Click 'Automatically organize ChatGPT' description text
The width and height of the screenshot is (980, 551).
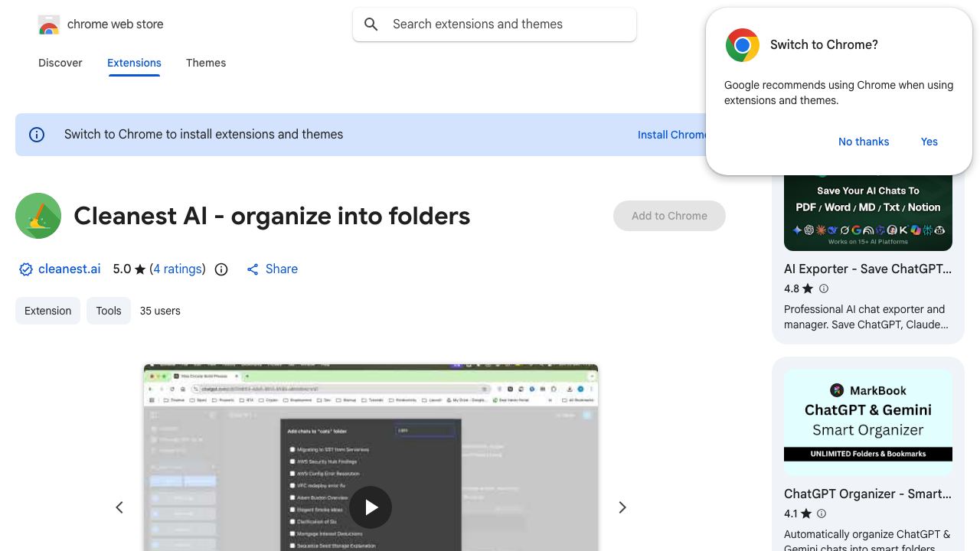pos(867,540)
